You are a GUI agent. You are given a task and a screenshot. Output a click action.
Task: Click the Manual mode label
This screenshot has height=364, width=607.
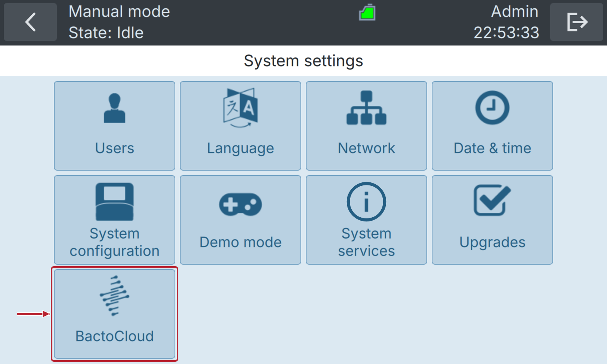(119, 11)
